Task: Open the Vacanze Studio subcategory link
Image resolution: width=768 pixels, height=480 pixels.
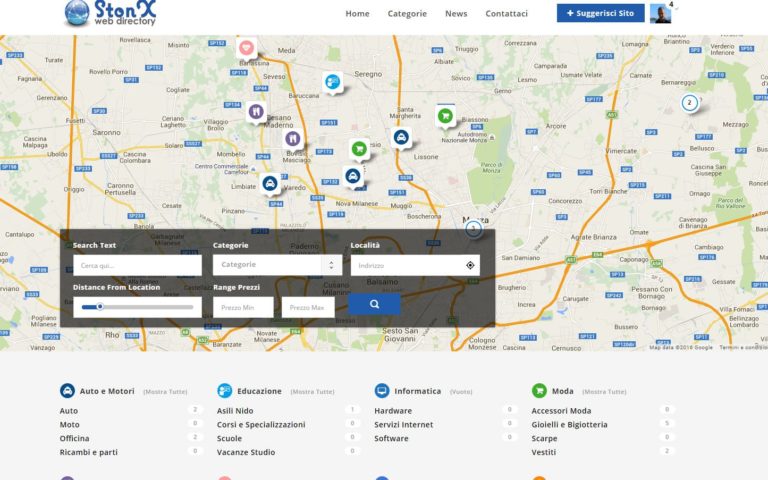Action: click(246, 452)
